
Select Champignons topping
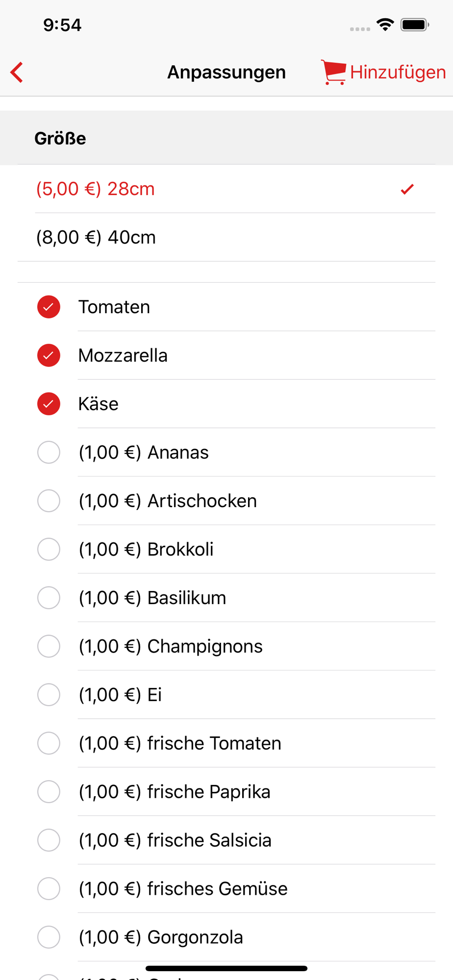coord(49,646)
